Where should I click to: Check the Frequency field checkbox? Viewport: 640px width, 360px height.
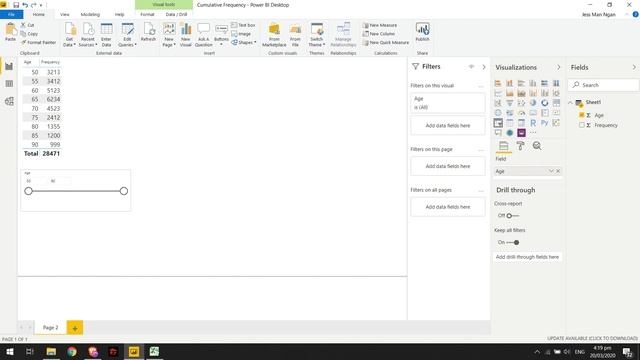(582, 125)
